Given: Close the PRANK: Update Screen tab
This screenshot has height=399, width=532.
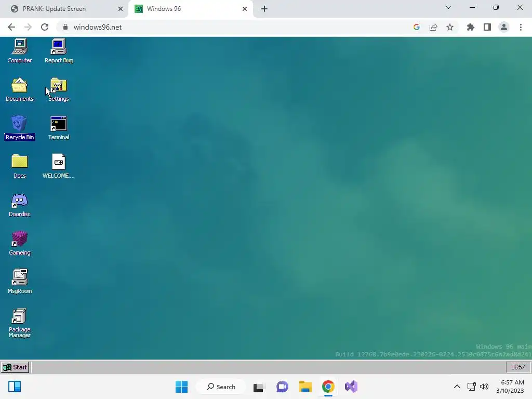Looking at the screenshot, I should click(x=120, y=9).
